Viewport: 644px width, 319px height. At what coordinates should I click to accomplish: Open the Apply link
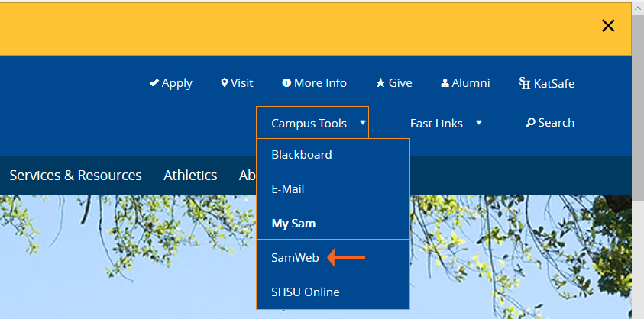pos(171,83)
